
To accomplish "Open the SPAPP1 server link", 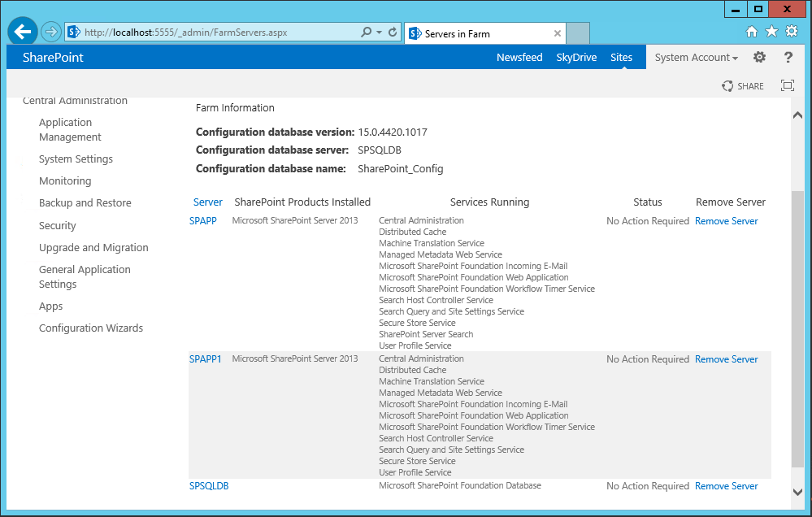I will point(205,359).
